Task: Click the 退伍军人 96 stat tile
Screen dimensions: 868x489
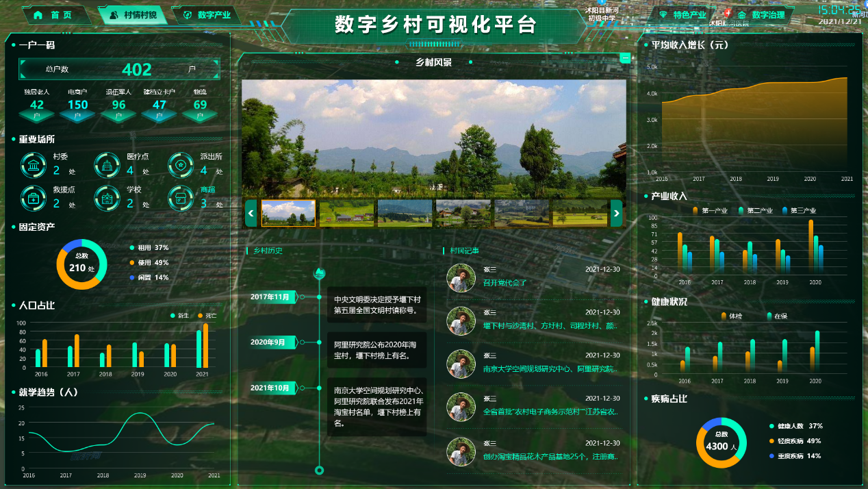Action: (x=118, y=105)
